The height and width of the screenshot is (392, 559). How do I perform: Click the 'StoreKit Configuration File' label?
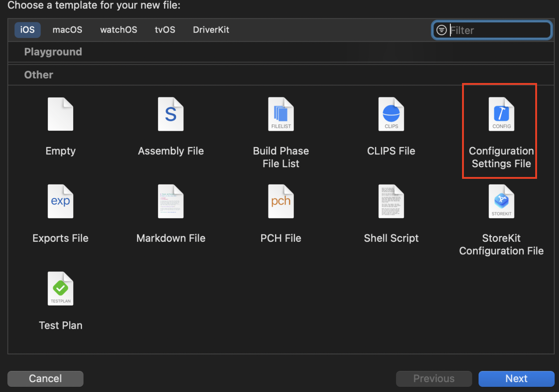(502, 245)
